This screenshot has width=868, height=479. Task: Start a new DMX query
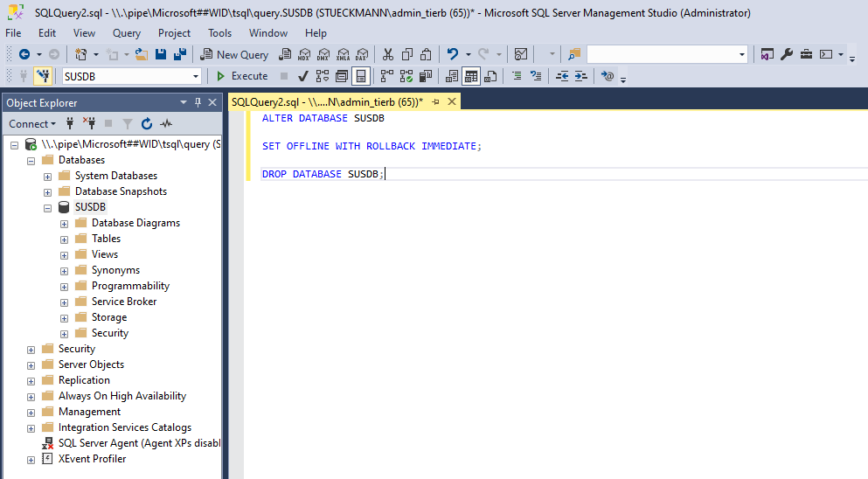click(x=323, y=54)
